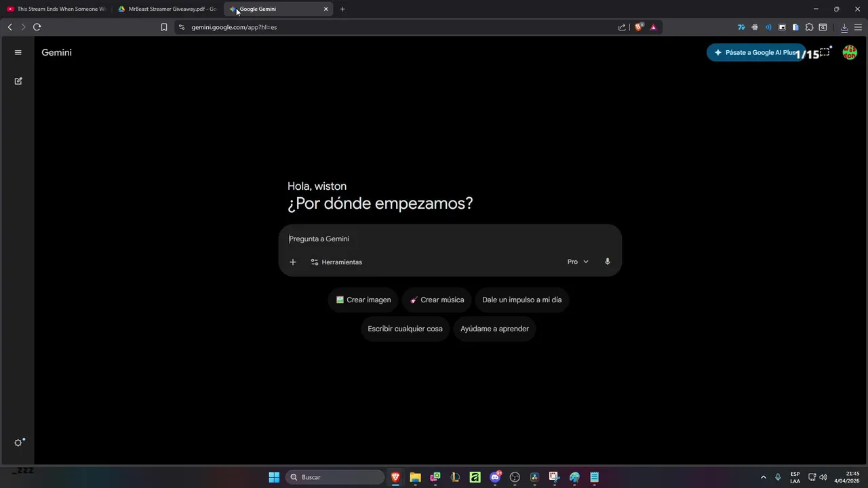The height and width of the screenshot is (488, 868).
Task: Go back in browser history
Action: click(9, 27)
